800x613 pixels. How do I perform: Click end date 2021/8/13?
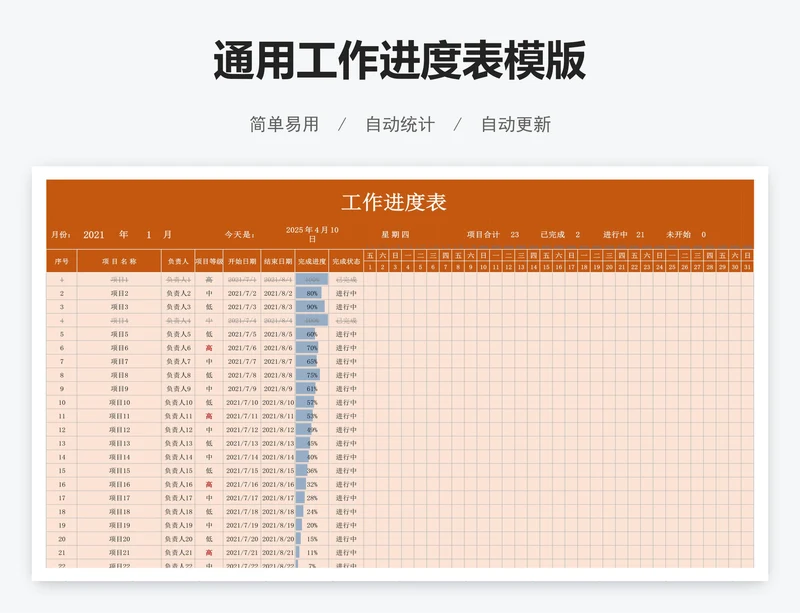point(278,444)
